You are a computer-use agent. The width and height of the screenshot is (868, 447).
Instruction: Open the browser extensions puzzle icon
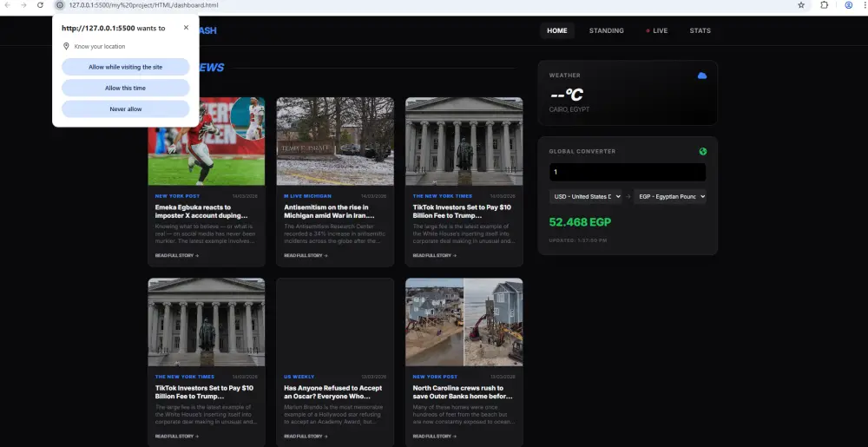point(825,5)
